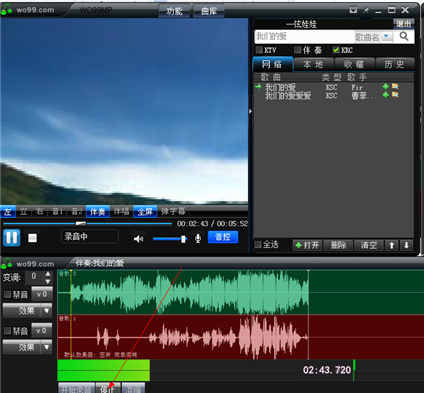424x393 pixels.
Task: Toggle the 弹字幕 subtitles option
Action: (x=173, y=211)
